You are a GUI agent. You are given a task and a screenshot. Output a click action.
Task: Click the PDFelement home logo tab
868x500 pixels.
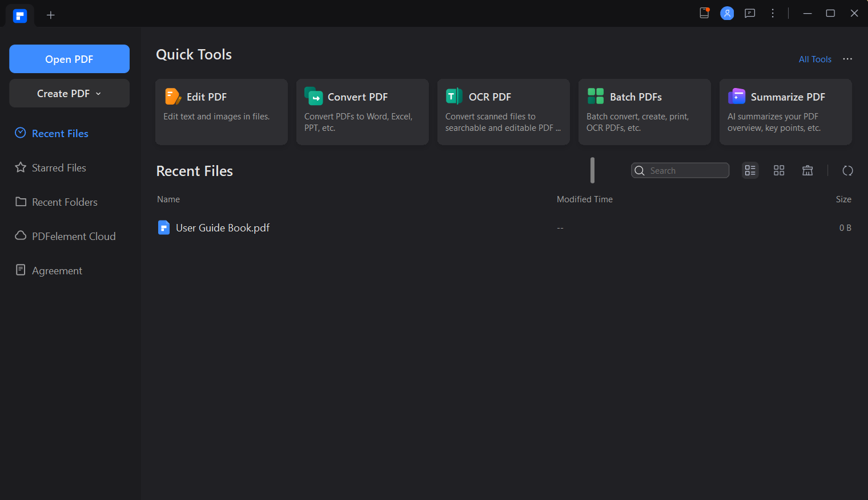[20, 15]
